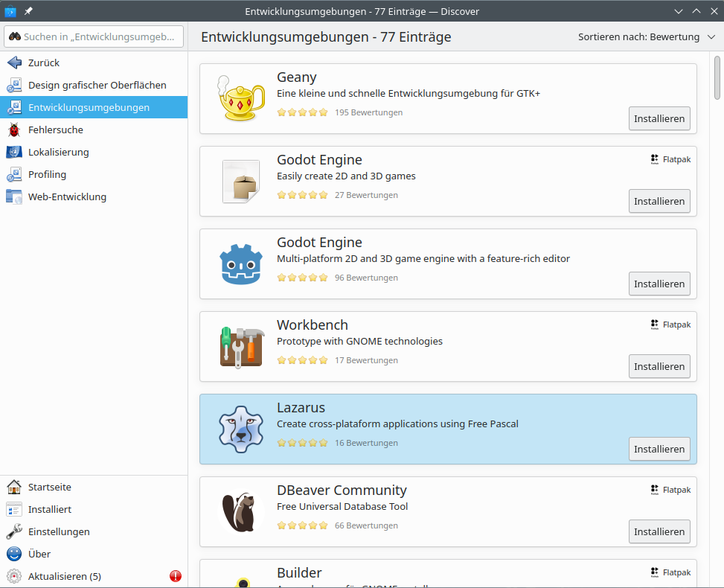Image resolution: width=724 pixels, height=588 pixels.
Task: Open Einstellungen in the sidebar
Action: [59, 531]
